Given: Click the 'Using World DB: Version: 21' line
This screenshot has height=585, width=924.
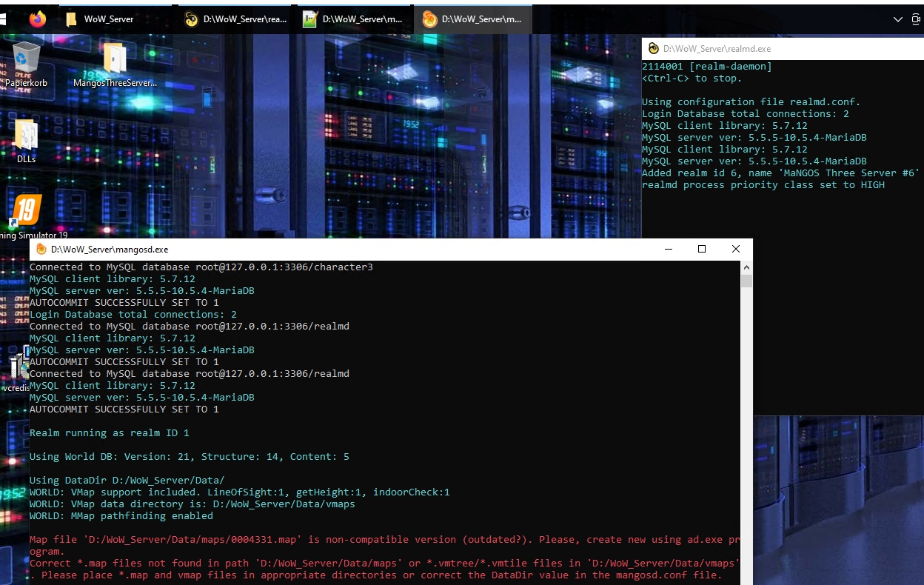Looking at the screenshot, I should [190, 457].
